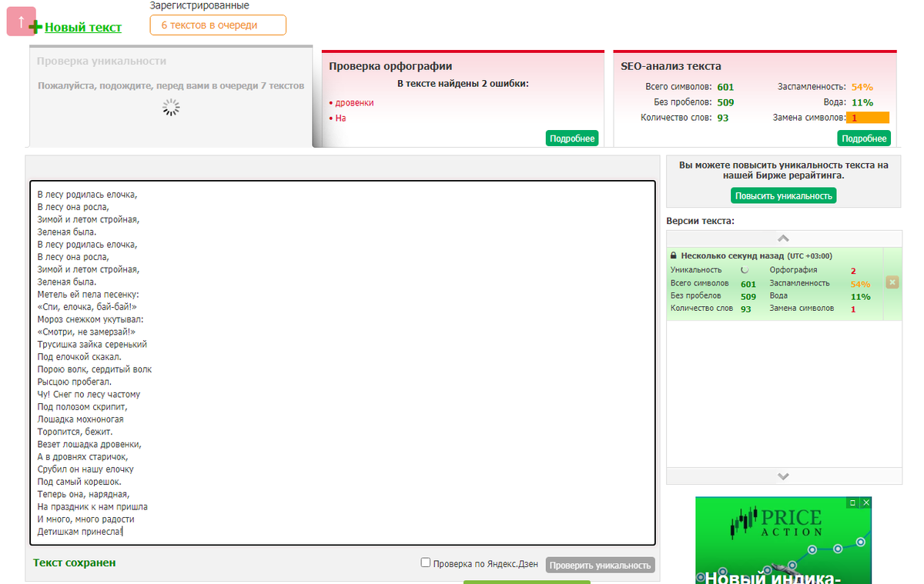The width and height of the screenshot is (924, 584).
Task: Click the 6 текстов в очереди button
Action: point(218,25)
